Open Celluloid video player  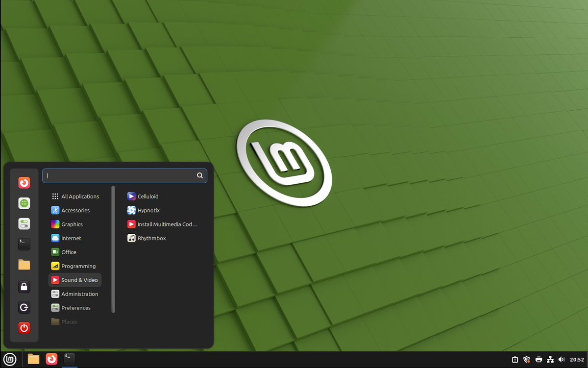147,196
